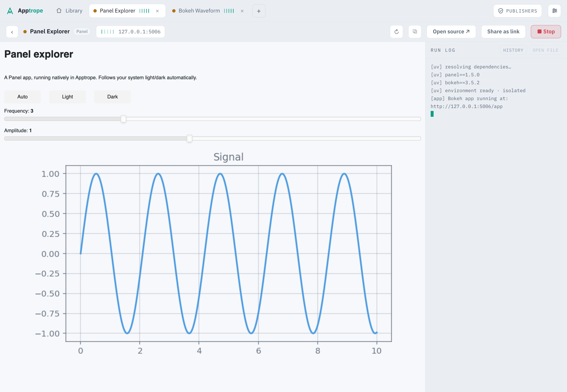
Task: Open source in external view
Action: (x=451, y=32)
